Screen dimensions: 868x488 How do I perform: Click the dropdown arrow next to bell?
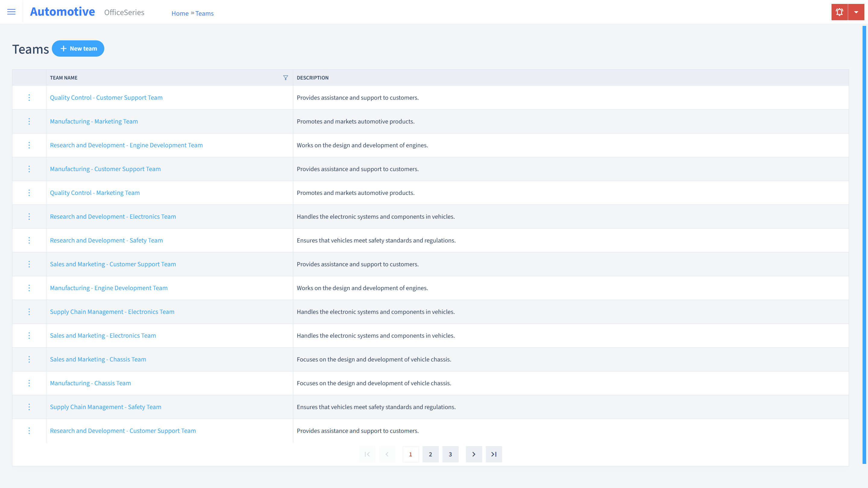(856, 12)
